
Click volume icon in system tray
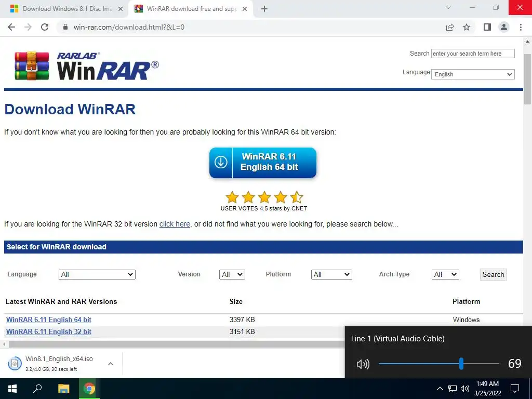click(x=465, y=389)
